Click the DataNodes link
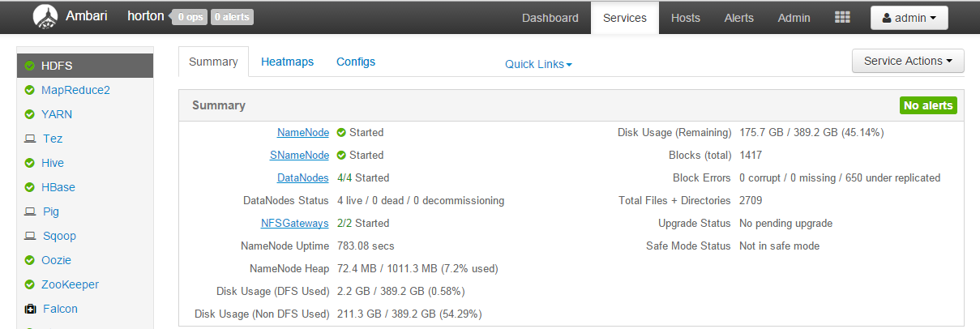 click(302, 177)
